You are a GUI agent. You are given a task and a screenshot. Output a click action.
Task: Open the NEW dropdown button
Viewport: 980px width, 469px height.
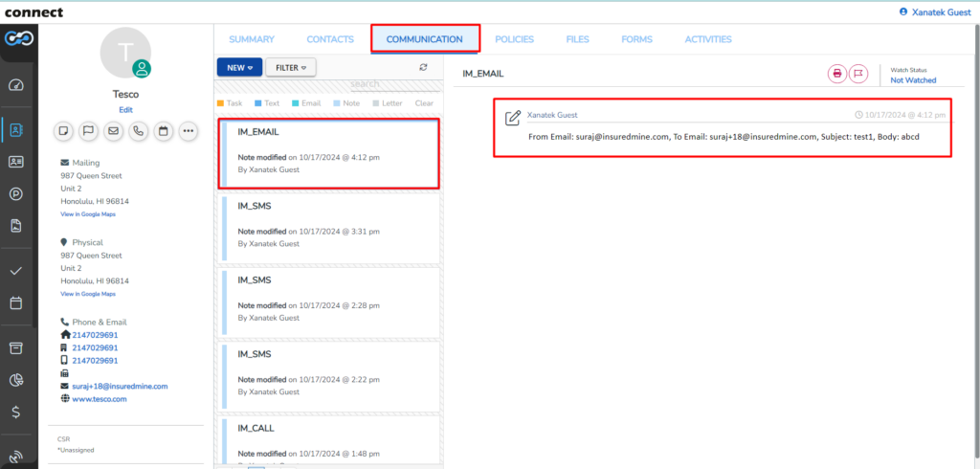coord(239,68)
